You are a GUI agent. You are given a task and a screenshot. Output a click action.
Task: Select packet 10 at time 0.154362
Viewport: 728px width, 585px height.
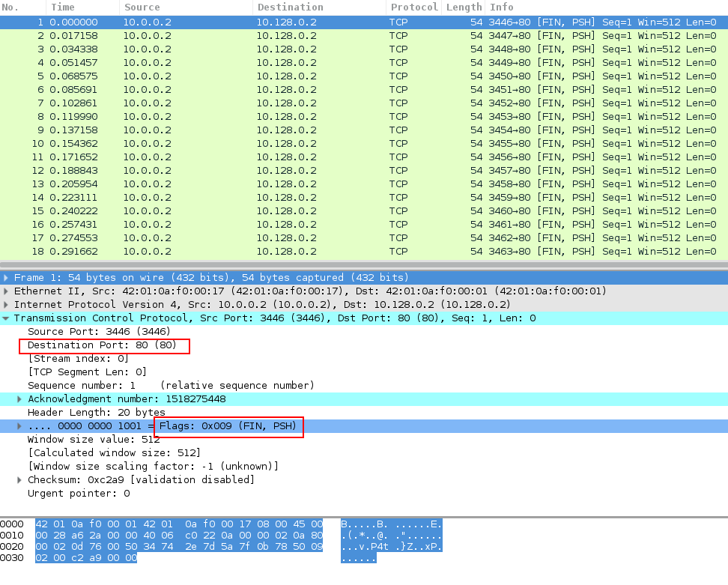364,143
